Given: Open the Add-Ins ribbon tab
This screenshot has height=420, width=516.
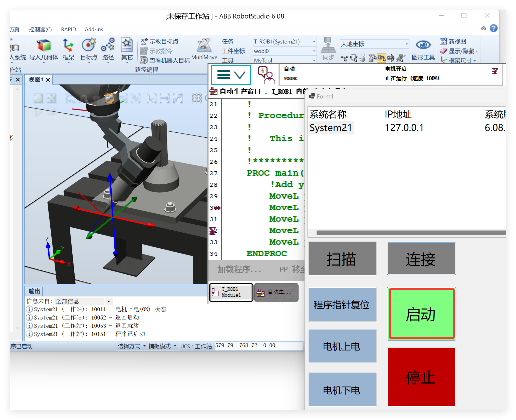Looking at the screenshot, I should tap(94, 29).
